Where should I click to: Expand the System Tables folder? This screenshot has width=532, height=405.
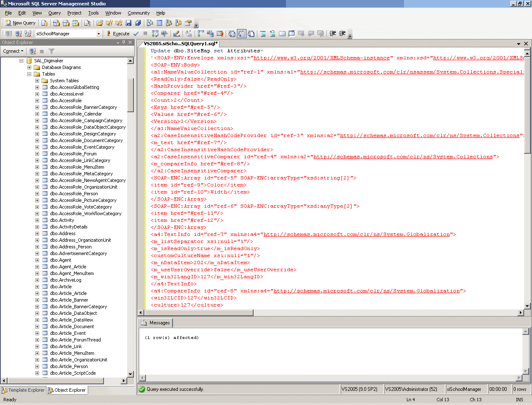tap(37, 81)
